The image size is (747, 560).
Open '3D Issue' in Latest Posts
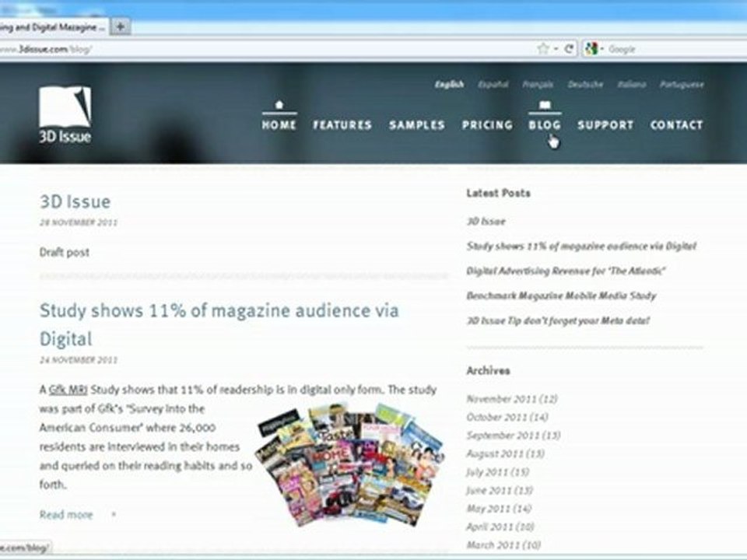coord(486,221)
